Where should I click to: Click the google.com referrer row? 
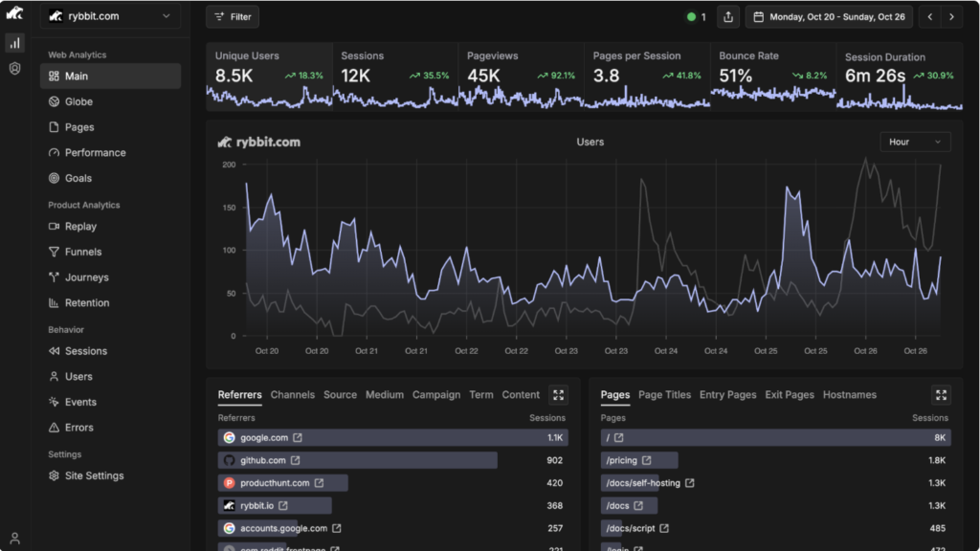[x=392, y=438]
